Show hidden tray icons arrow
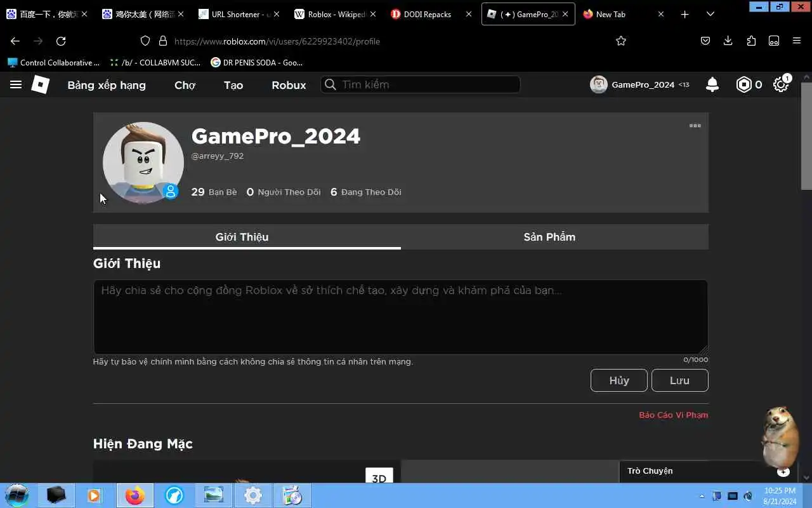812x508 pixels. tap(702, 496)
